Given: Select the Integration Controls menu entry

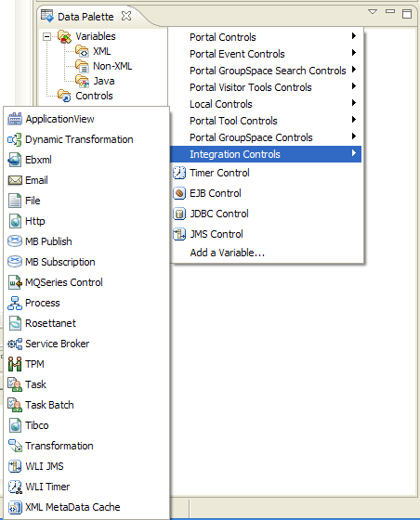Looking at the screenshot, I should click(x=266, y=154).
